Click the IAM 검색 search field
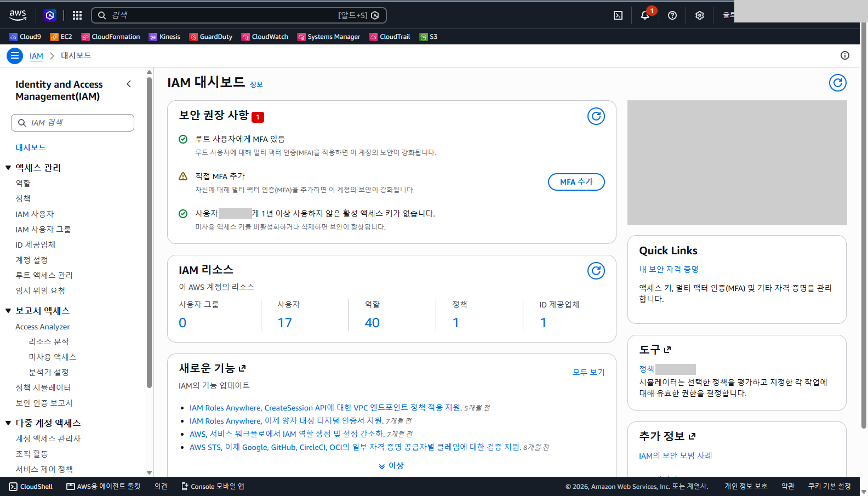Viewport: 868px width, 496px height. [x=72, y=123]
